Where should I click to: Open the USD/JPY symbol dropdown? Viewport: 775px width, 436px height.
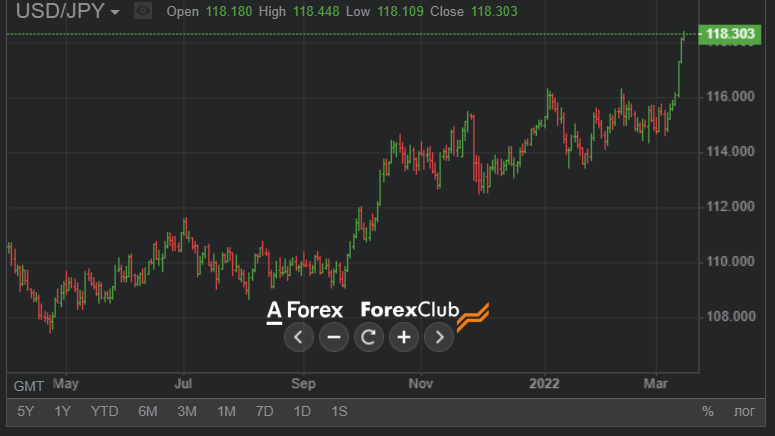coord(68,11)
